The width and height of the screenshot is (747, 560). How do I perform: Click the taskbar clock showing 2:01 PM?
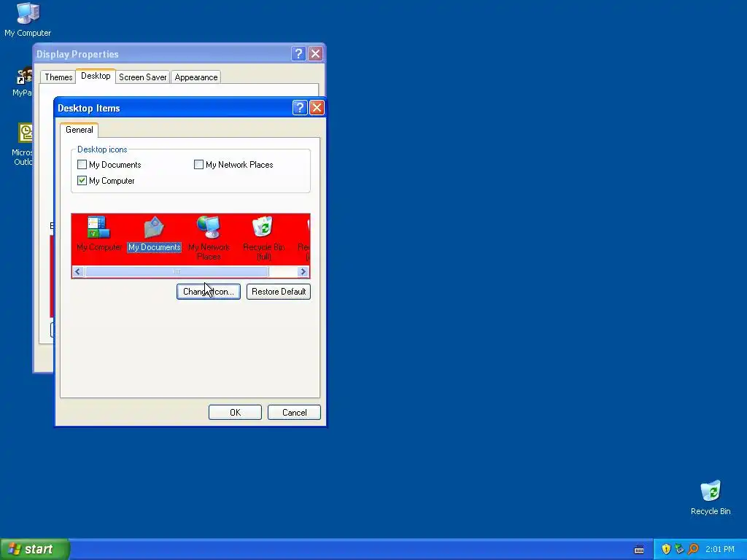click(x=720, y=549)
